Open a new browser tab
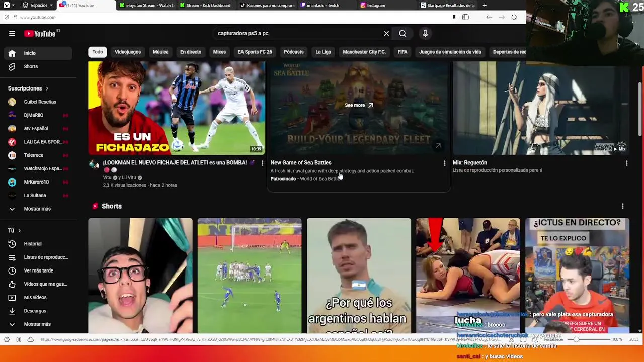The width and height of the screenshot is (644, 362). 485,6
